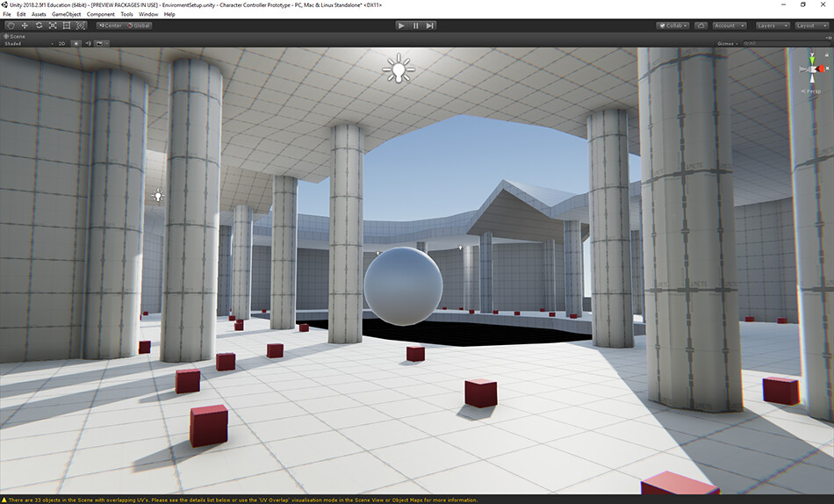
Task: Select the top-center light gizmo
Action: 399,68
